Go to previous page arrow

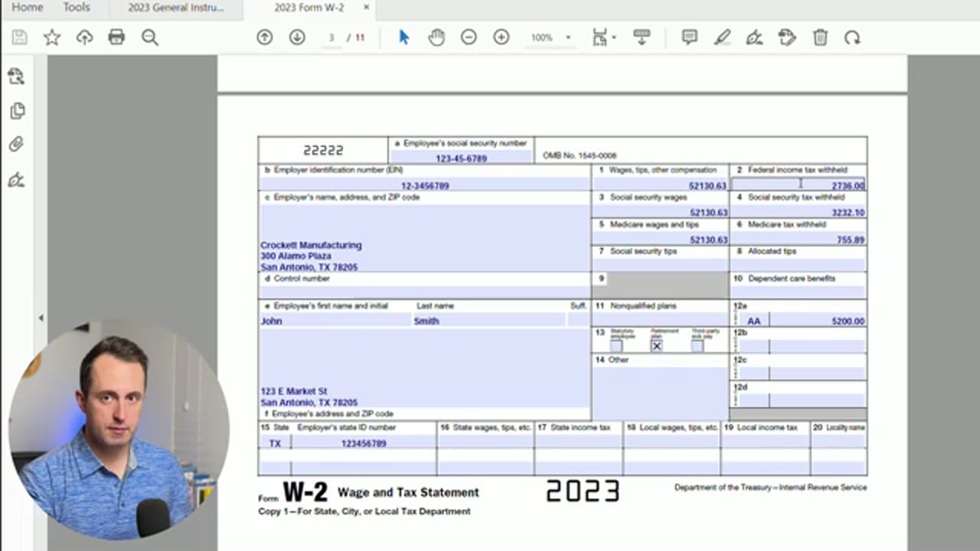click(x=265, y=37)
